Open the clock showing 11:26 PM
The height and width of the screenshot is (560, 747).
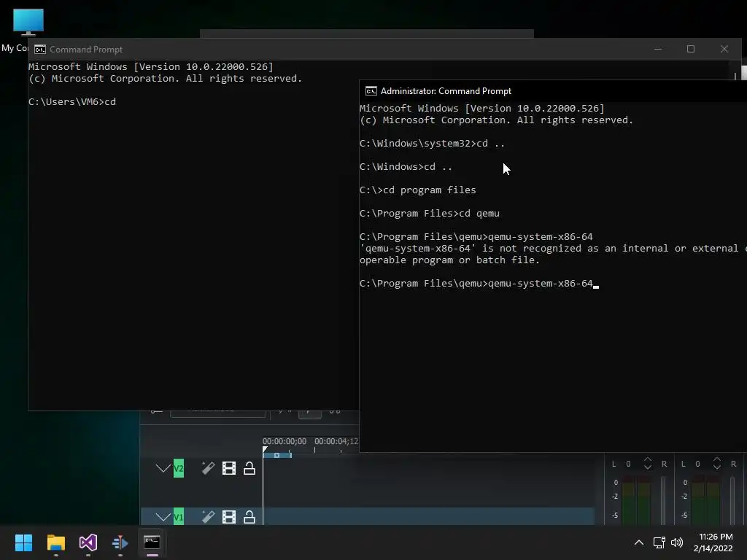point(713,542)
